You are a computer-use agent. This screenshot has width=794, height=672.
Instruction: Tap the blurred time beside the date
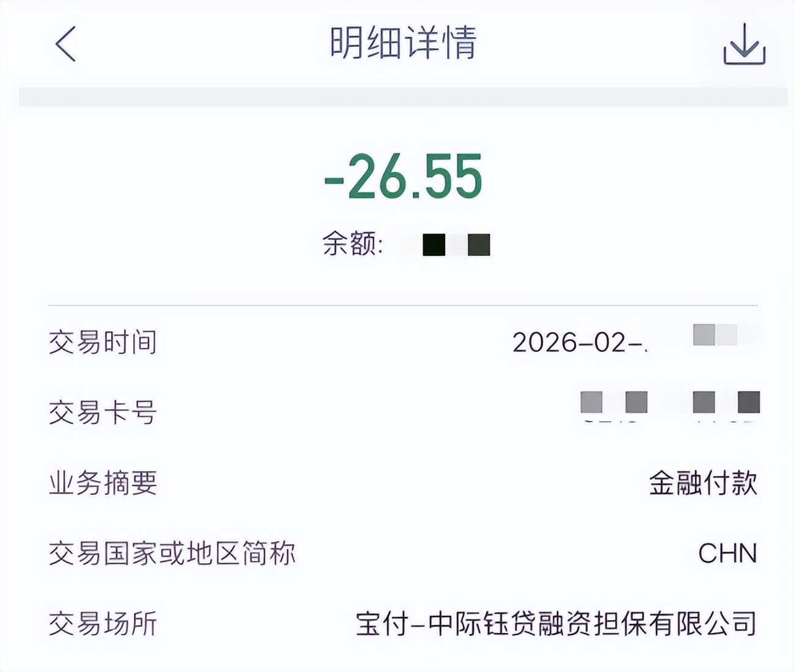pyautogui.click(x=715, y=335)
